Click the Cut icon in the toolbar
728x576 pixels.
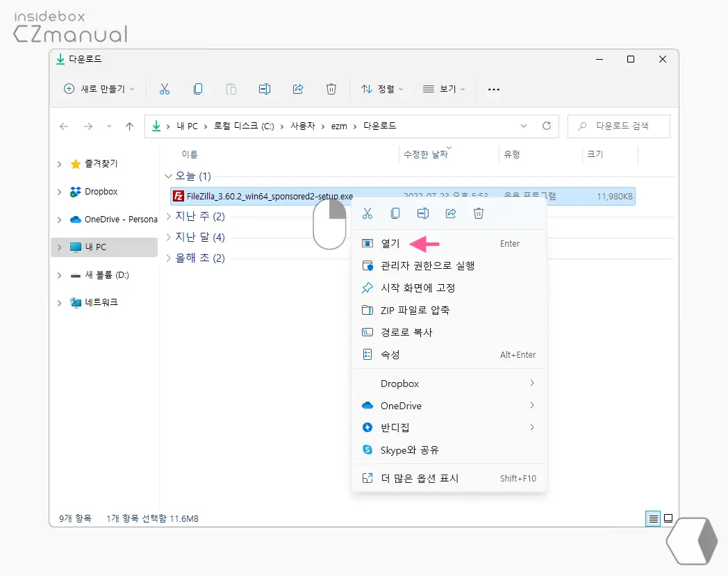pos(165,89)
